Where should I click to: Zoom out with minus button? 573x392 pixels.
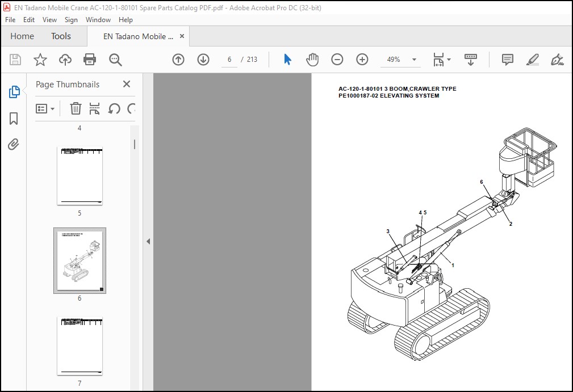[337, 60]
